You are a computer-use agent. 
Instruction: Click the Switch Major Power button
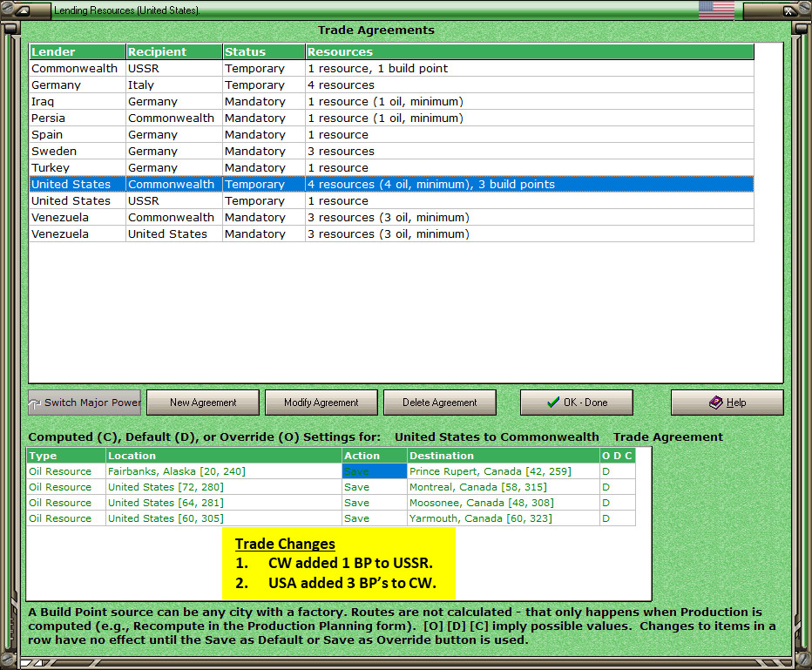tap(85, 403)
